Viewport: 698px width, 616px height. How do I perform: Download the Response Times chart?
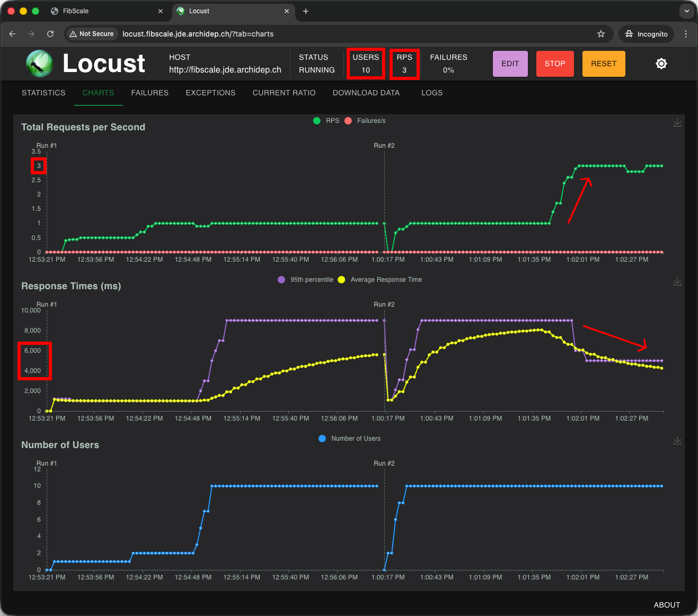click(677, 281)
